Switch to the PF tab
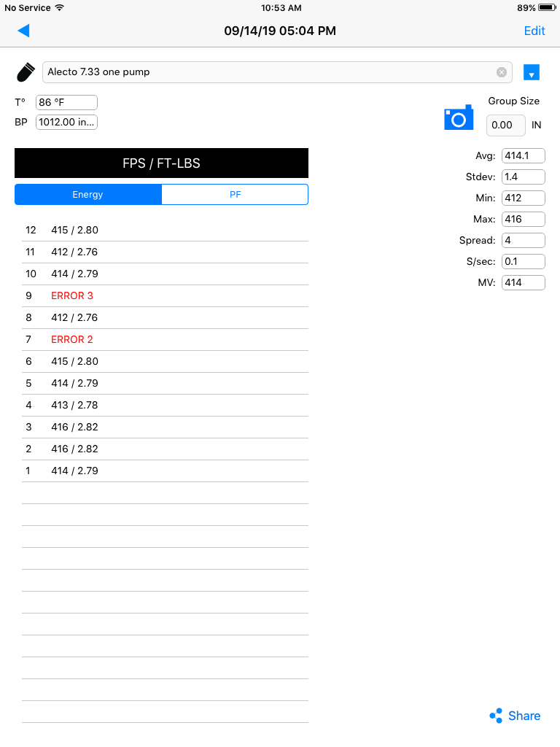The height and width of the screenshot is (747, 560). click(x=235, y=194)
